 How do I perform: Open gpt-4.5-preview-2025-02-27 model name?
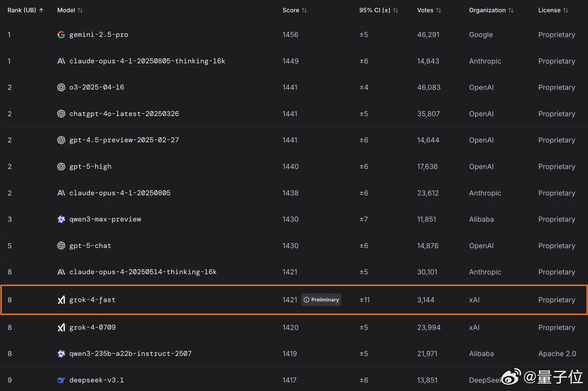tap(124, 140)
